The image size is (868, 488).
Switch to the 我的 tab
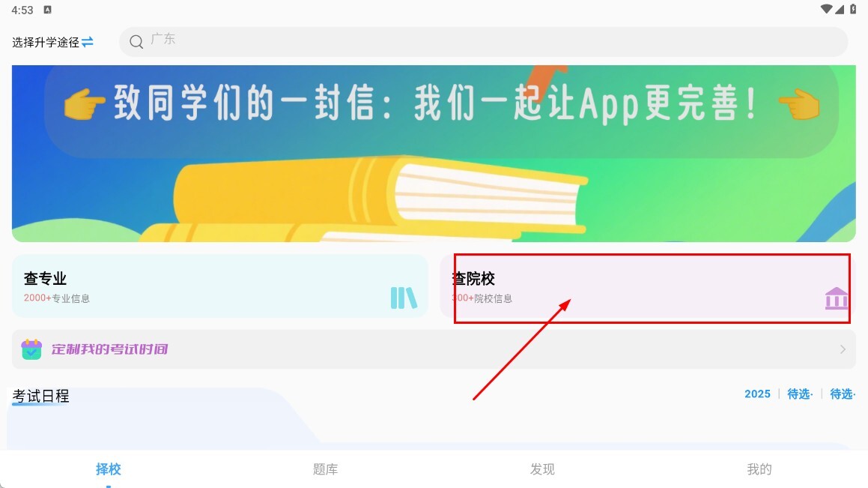759,469
